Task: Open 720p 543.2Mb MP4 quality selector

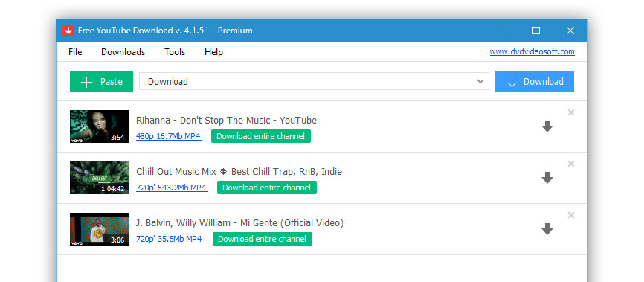Action: [x=172, y=188]
